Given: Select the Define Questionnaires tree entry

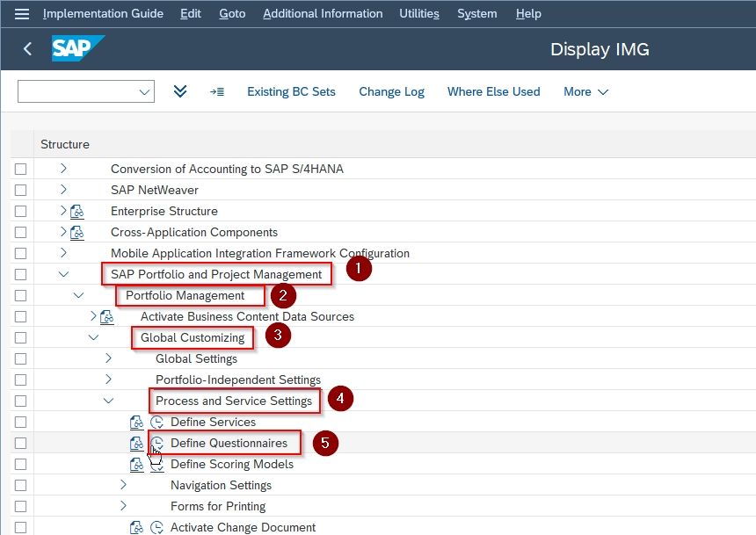Looking at the screenshot, I should [229, 444].
